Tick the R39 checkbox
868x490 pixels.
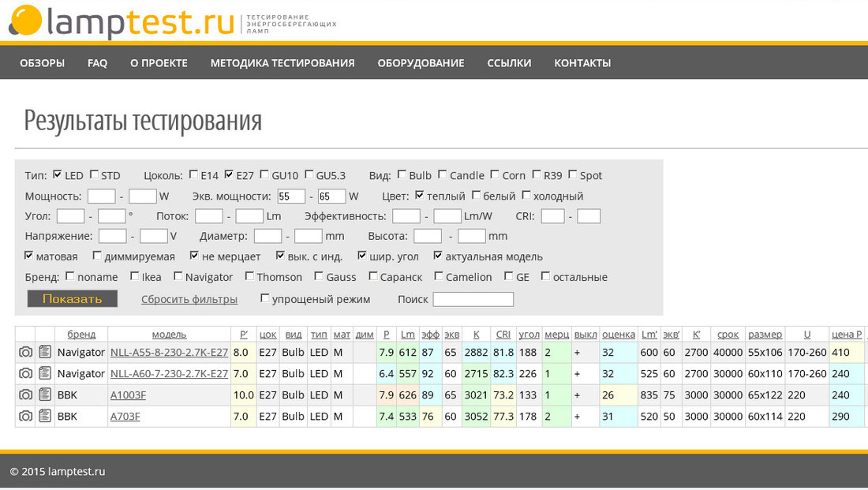(537, 174)
